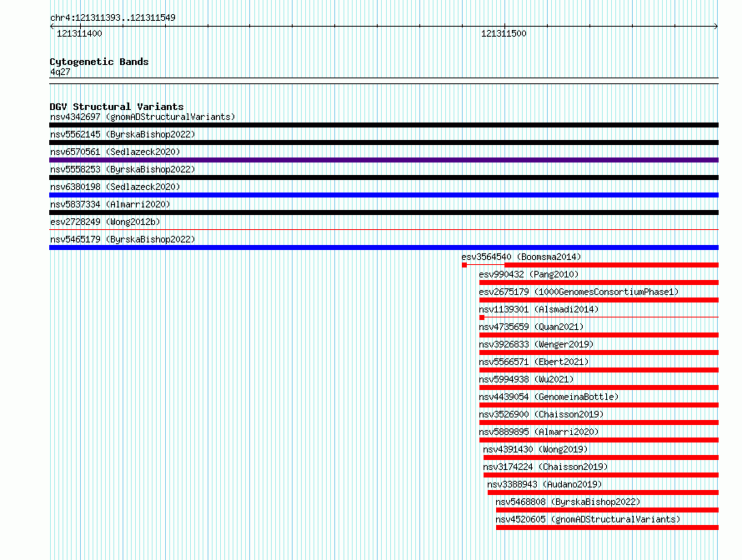Click the black bar under nsv5837334
Viewport: 742px width, 560px height.
click(384, 212)
